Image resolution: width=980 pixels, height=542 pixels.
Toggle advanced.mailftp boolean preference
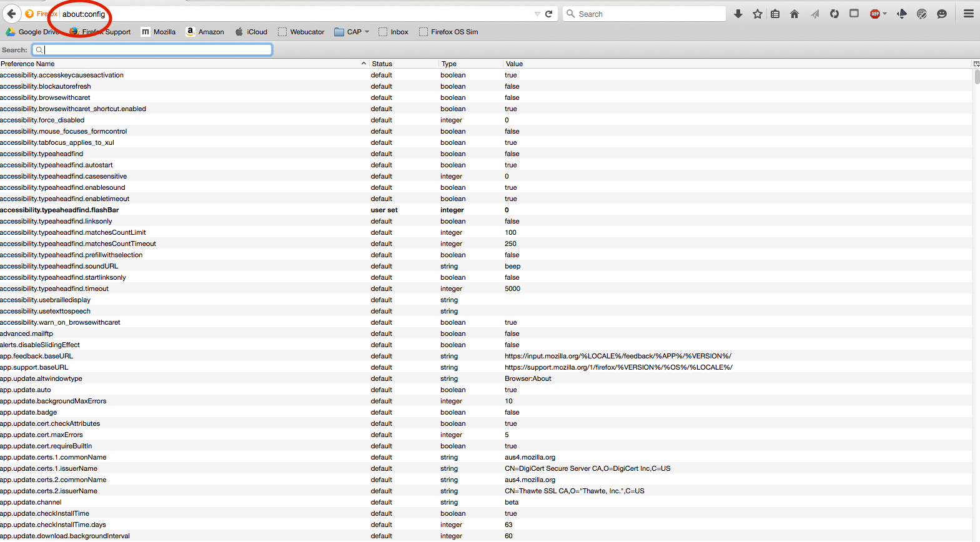[x=27, y=333]
